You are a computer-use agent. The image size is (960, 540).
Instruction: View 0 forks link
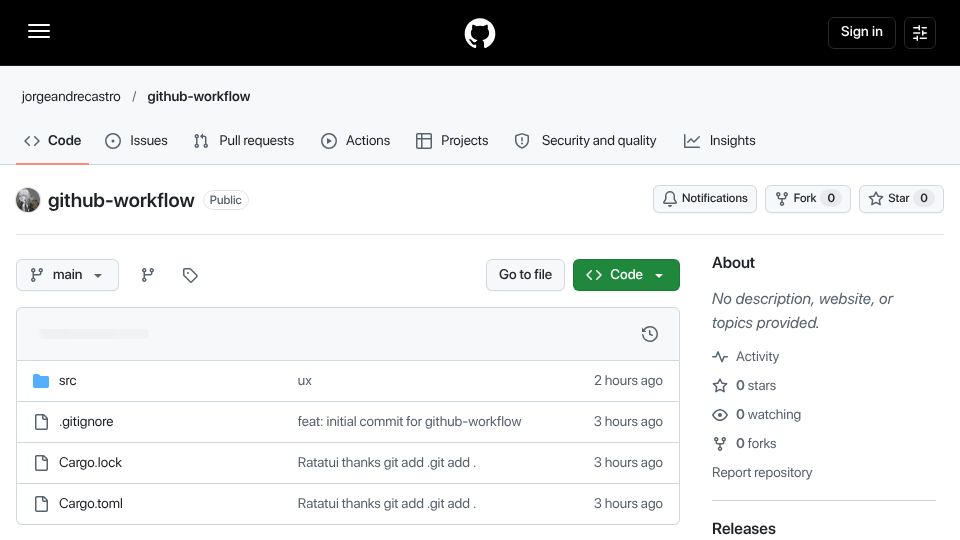[744, 443]
